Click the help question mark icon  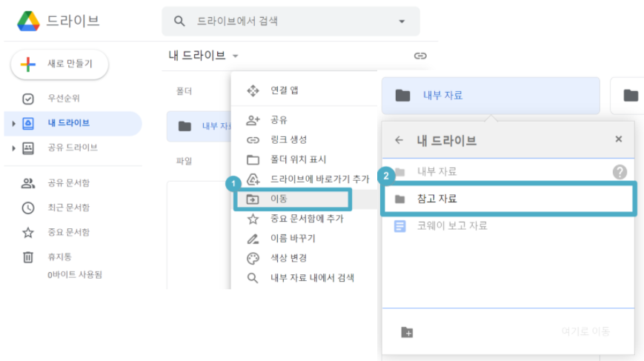click(620, 172)
